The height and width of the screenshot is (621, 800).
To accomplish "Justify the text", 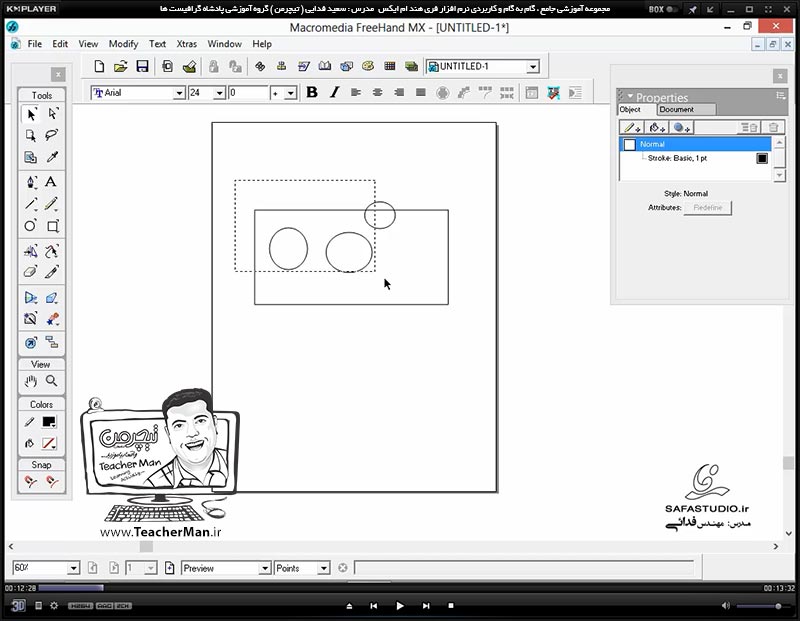I will click(421, 92).
